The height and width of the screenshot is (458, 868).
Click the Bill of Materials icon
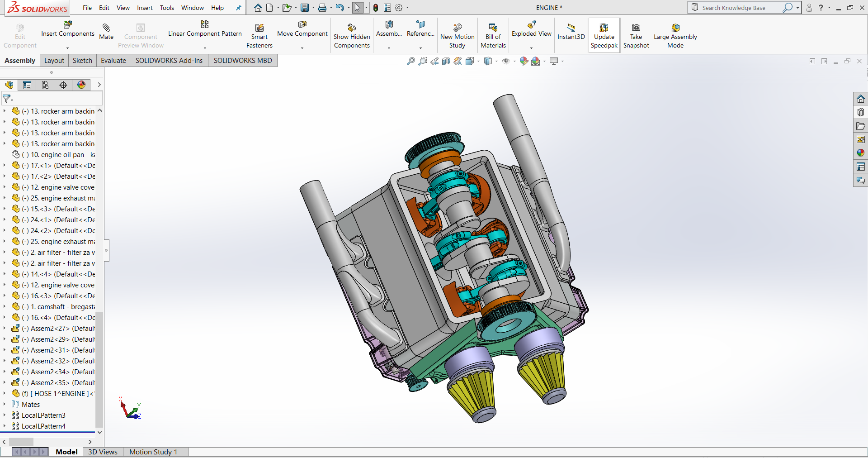tap(493, 28)
